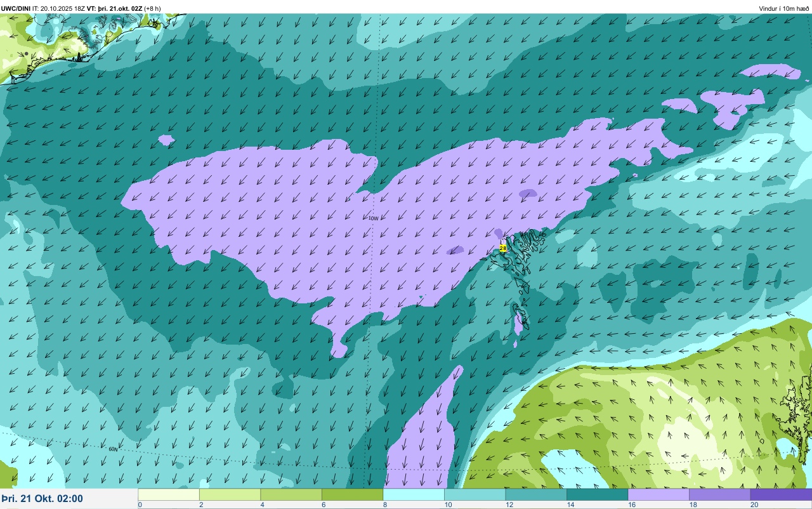Image resolution: width=812 pixels, height=509 pixels.
Task: Click the olive green 6–8 legend swatch
Action: [x=352, y=494]
